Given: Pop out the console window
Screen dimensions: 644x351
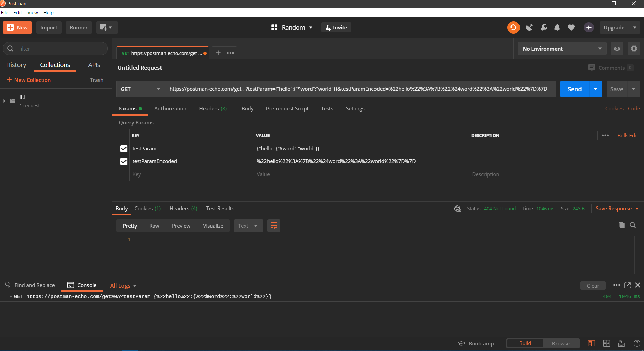Looking at the screenshot, I should pos(628,285).
